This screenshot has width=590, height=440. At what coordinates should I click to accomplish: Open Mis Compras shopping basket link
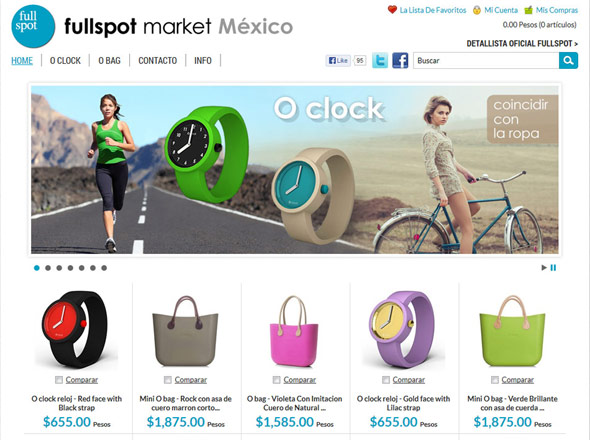point(551,10)
